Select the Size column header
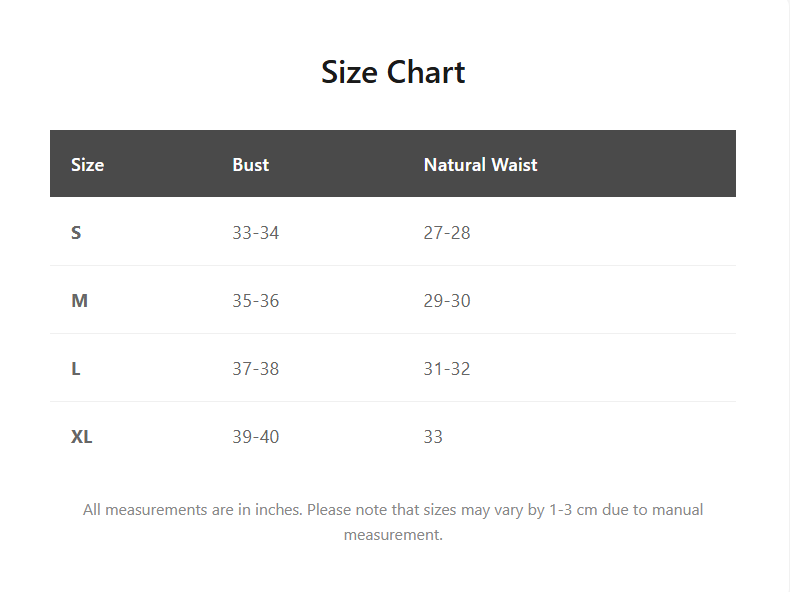The height and width of the screenshot is (592, 790). point(87,165)
